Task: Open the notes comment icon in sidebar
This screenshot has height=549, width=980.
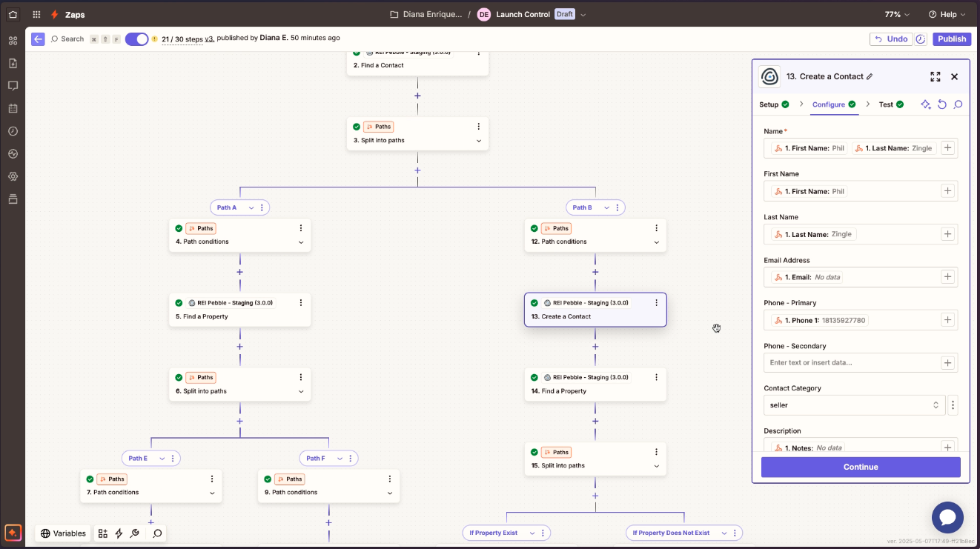Action: 13,86
